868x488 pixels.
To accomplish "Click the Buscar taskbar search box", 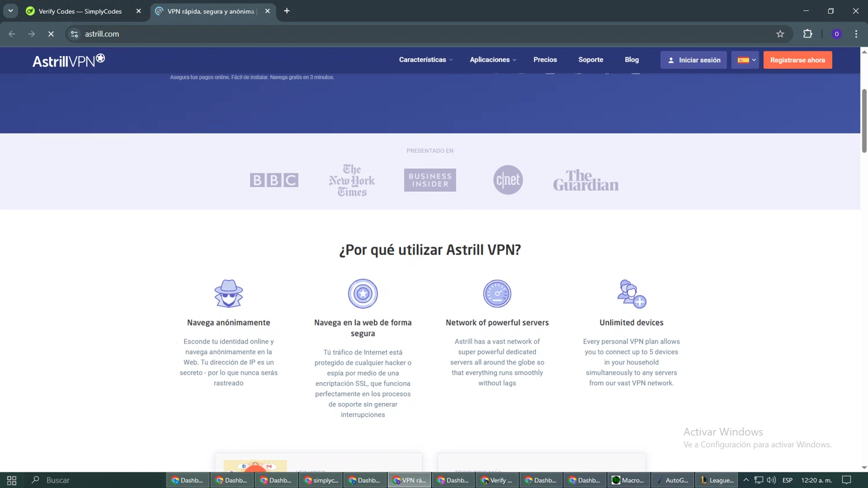I will click(95, 480).
